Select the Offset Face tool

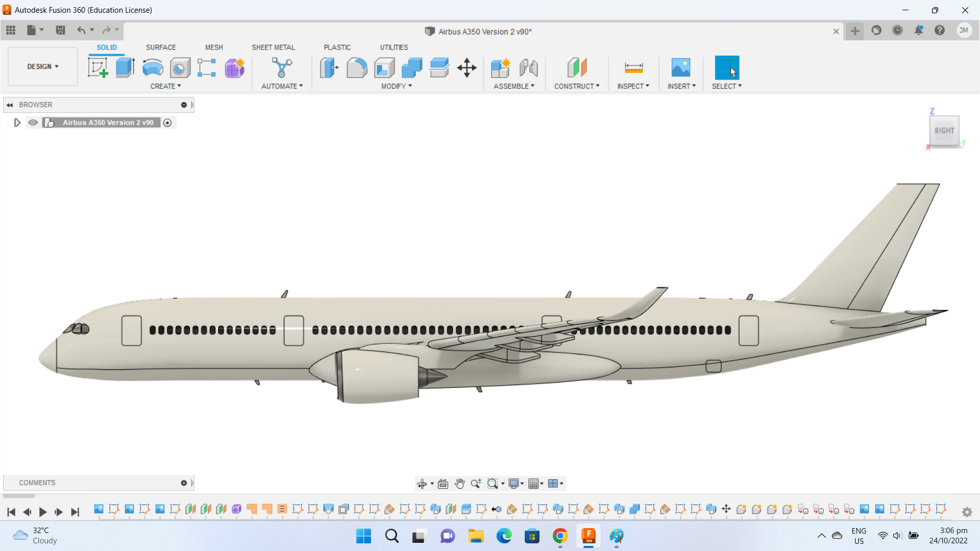[439, 67]
